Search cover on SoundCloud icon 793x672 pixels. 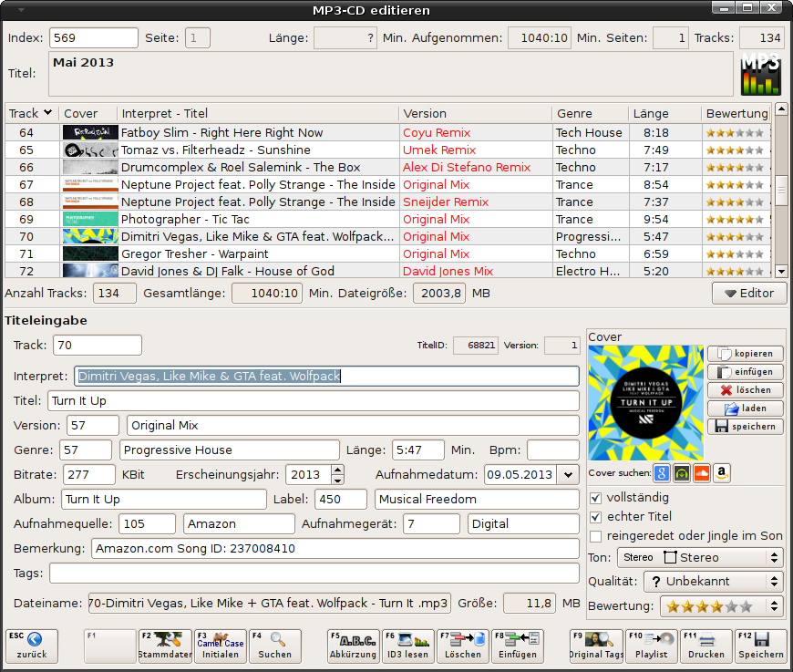(x=702, y=473)
